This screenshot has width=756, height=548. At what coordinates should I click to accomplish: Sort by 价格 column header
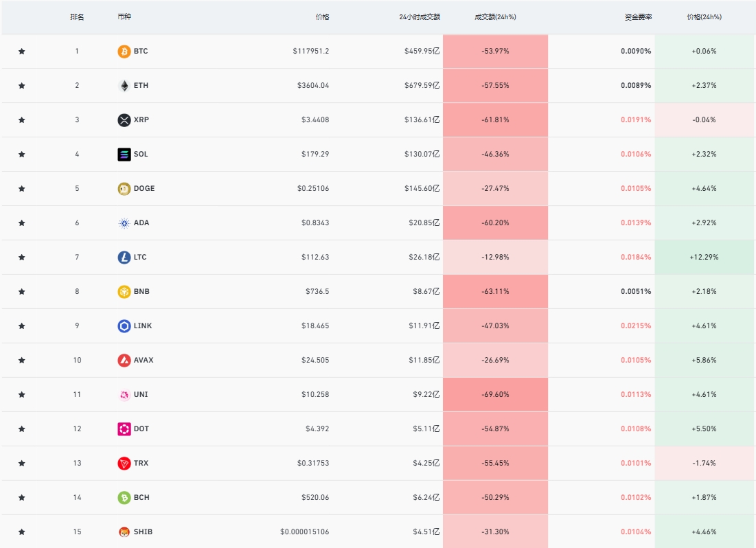click(322, 17)
